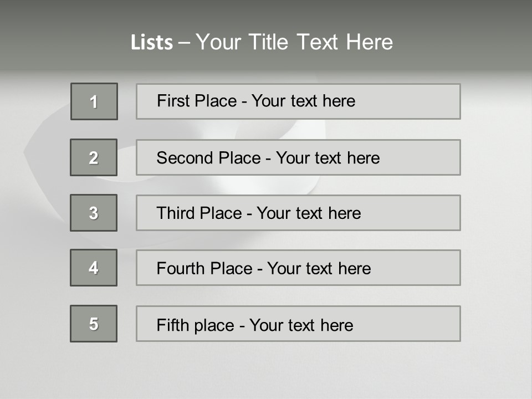Click the blank slide area below the Fifth place box

click(266, 370)
